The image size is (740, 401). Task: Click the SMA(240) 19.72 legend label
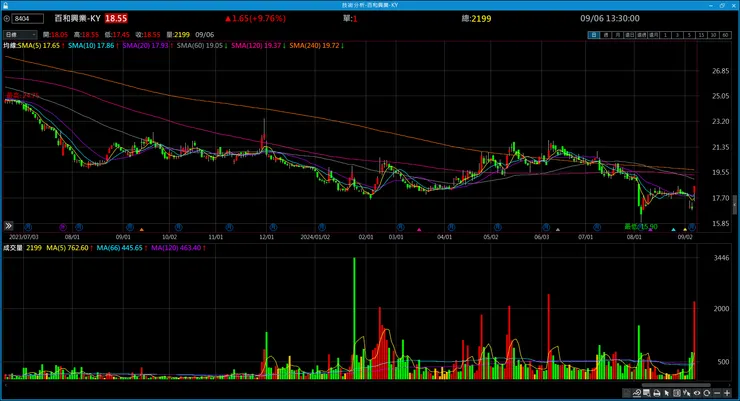click(x=314, y=45)
